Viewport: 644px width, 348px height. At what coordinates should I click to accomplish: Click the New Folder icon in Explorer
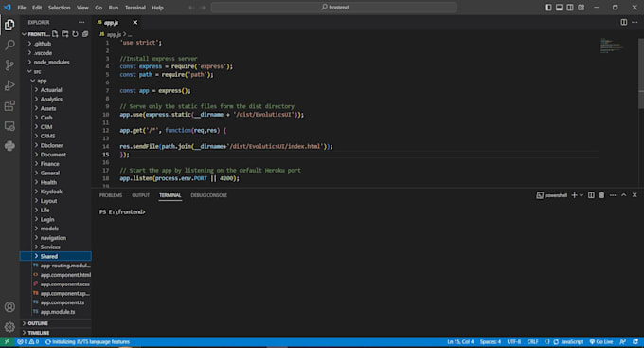pyautogui.click(x=65, y=34)
